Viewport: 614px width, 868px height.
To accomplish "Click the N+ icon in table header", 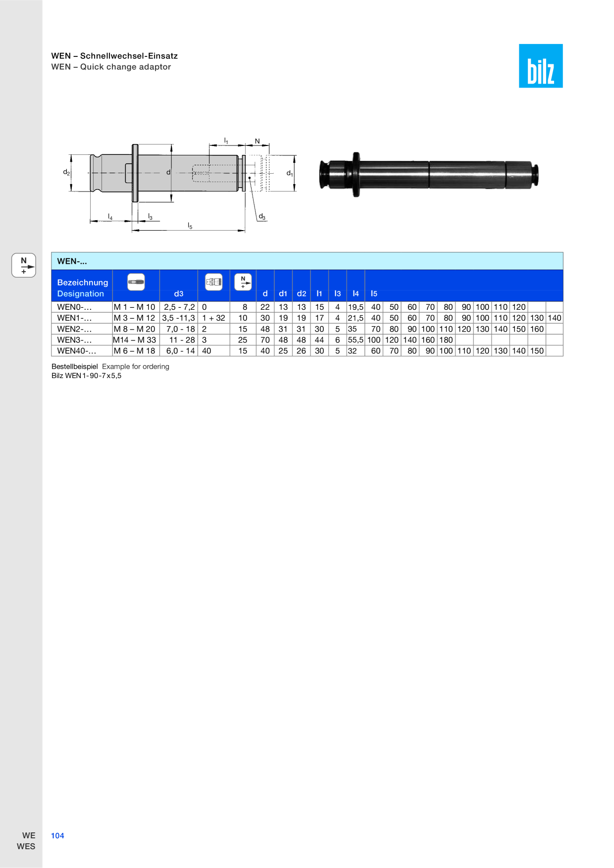I will tap(243, 282).
